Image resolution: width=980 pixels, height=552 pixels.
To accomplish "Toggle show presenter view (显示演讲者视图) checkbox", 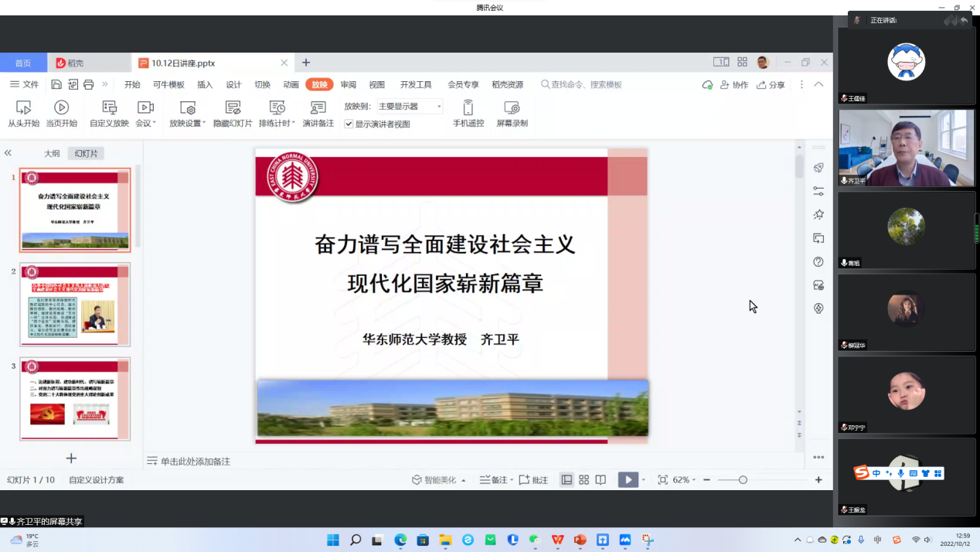I will 349,124.
